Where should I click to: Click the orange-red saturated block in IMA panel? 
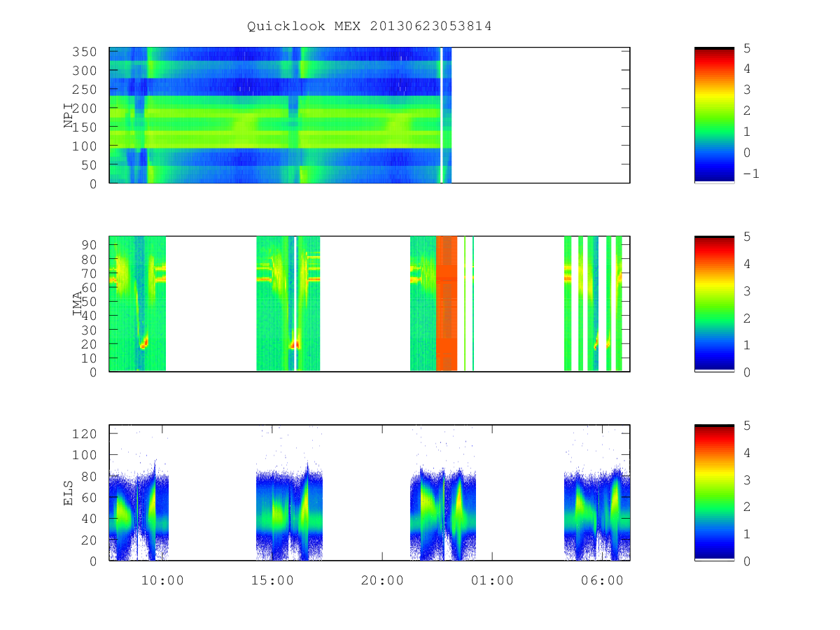click(x=447, y=304)
